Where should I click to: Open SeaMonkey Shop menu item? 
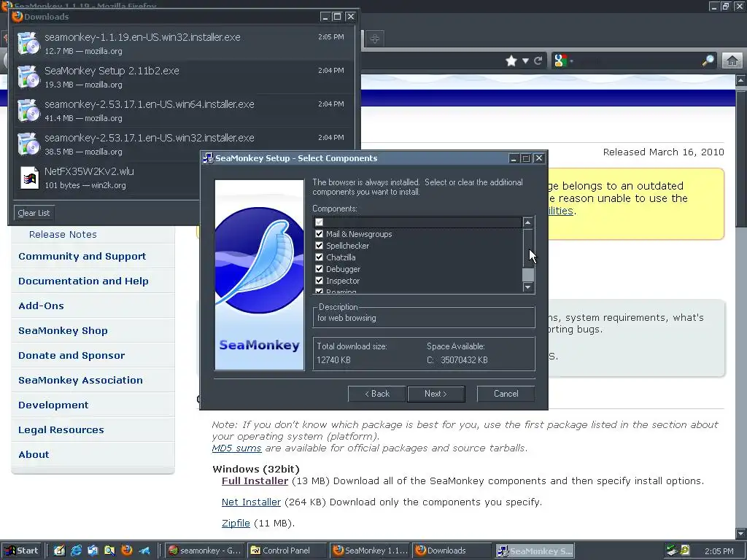[63, 330]
